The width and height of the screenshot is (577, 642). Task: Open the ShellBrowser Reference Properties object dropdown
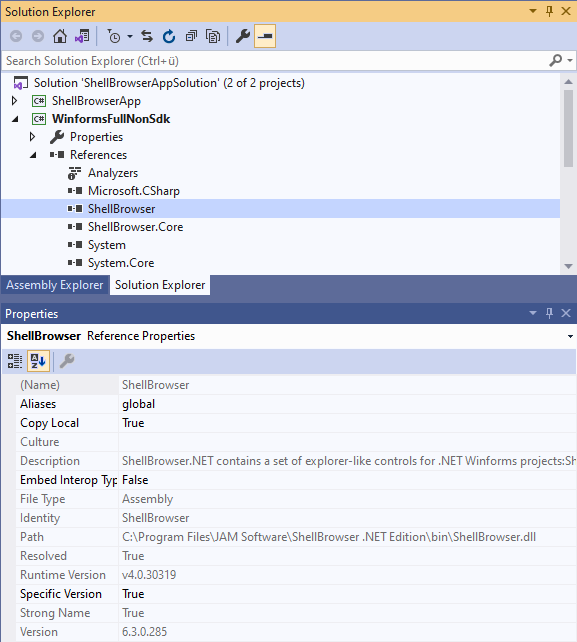click(570, 337)
